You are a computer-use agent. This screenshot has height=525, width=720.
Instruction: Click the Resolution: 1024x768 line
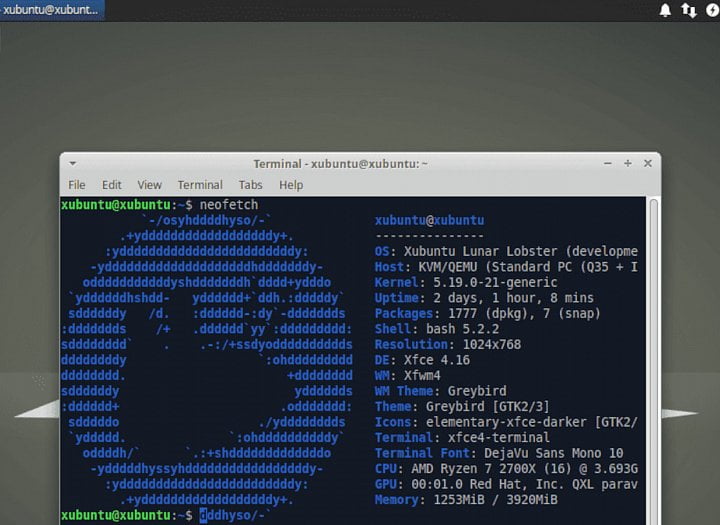tap(448, 344)
